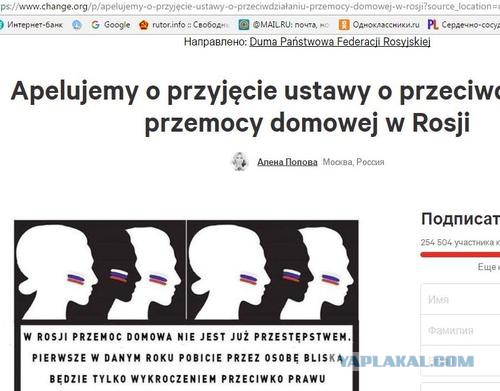Click Алена Попова avatar picture

click(x=240, y=161)
